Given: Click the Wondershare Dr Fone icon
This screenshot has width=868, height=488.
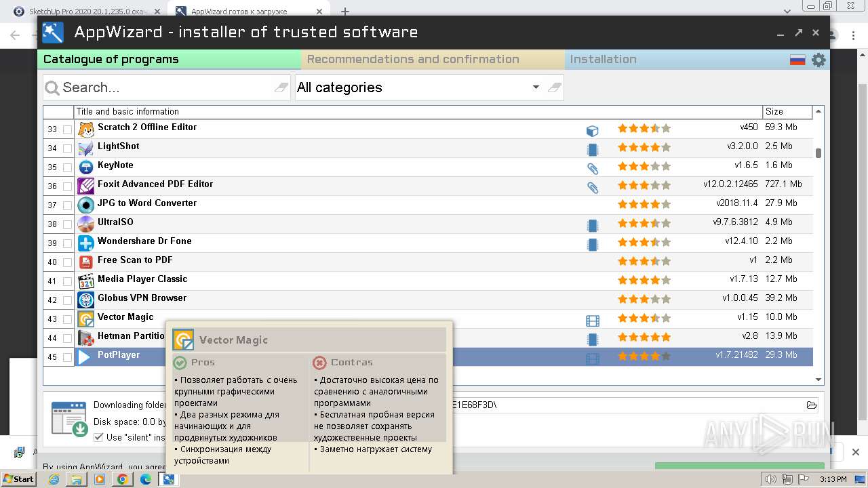Looking at the screenshot, I should click(x=86, y=243).
